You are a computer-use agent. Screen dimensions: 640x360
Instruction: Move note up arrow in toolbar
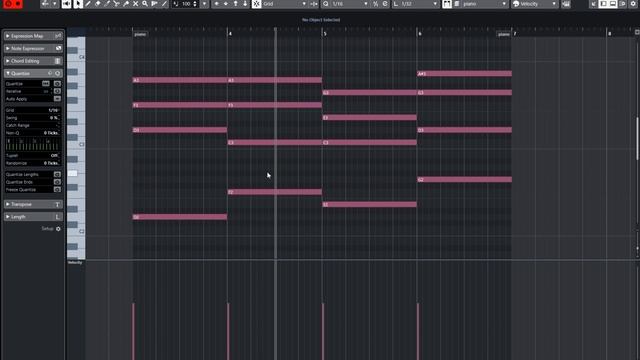(236, 4)
